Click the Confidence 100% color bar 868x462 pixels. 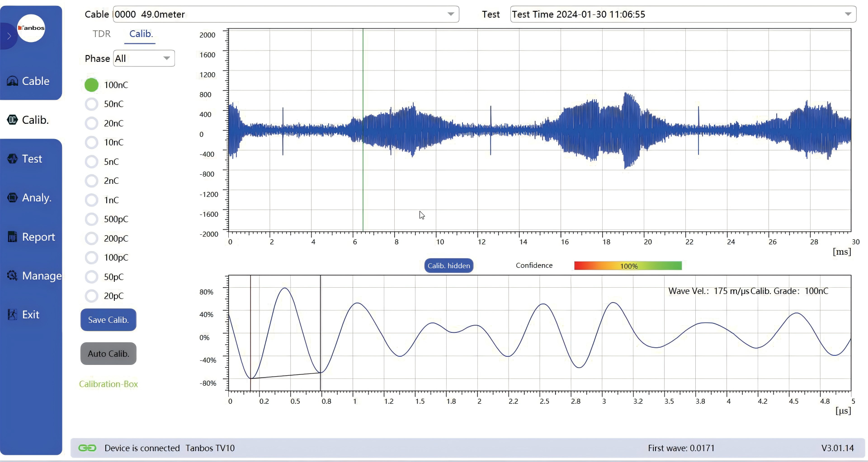point(627,266)
